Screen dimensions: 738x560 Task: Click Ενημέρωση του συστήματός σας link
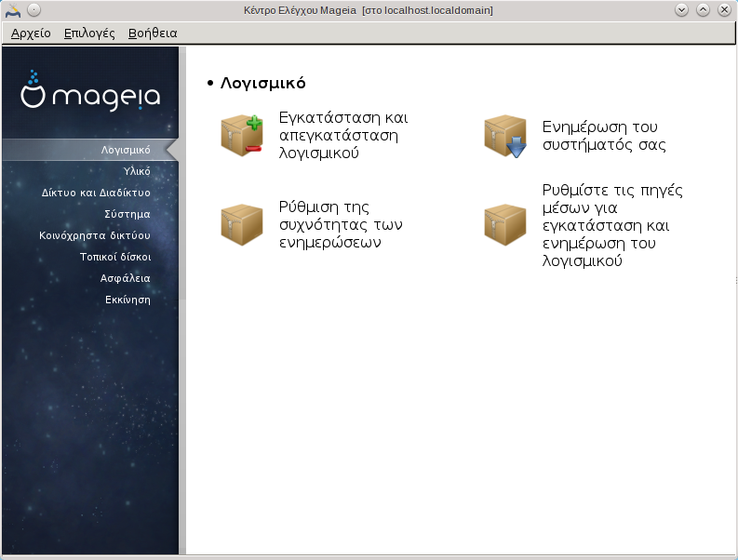click(604, 136)
